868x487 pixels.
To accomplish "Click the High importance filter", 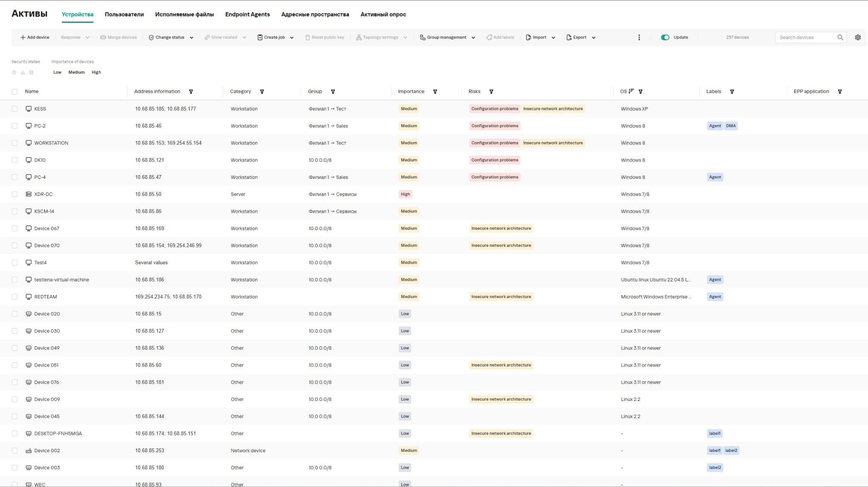I will [96, 72].
